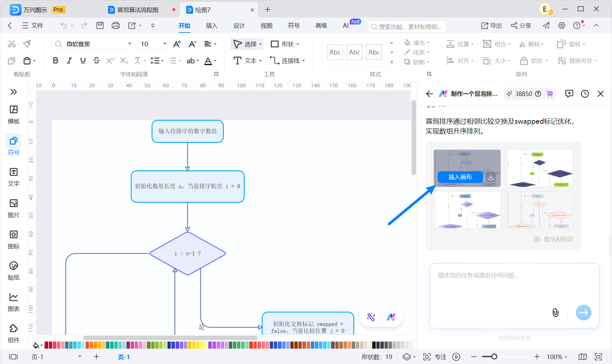Open the AI chat history clock icon
Screen dimensions: 612x364
pyautogui.click(x=585, y=94)
